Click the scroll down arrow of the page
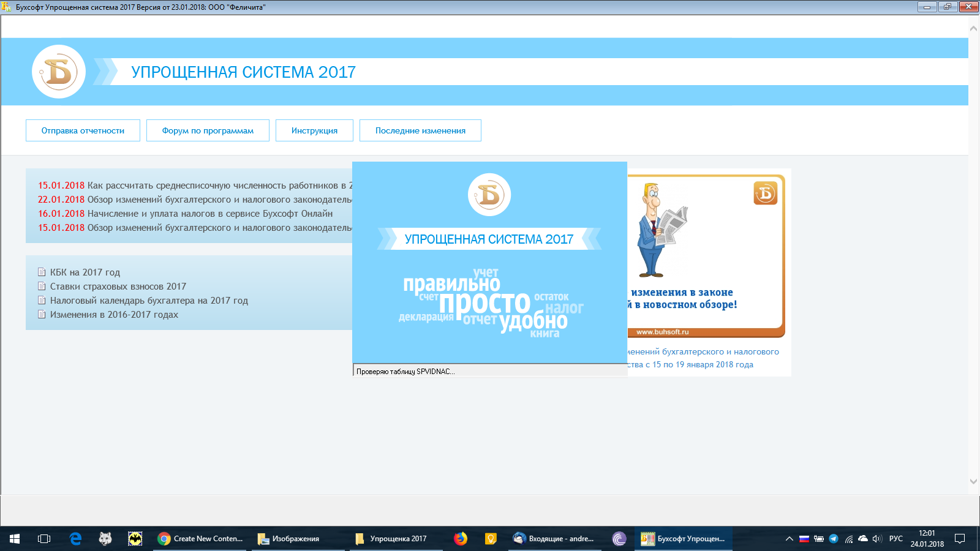This screenshot has width=980, height=551. point(973,481)
